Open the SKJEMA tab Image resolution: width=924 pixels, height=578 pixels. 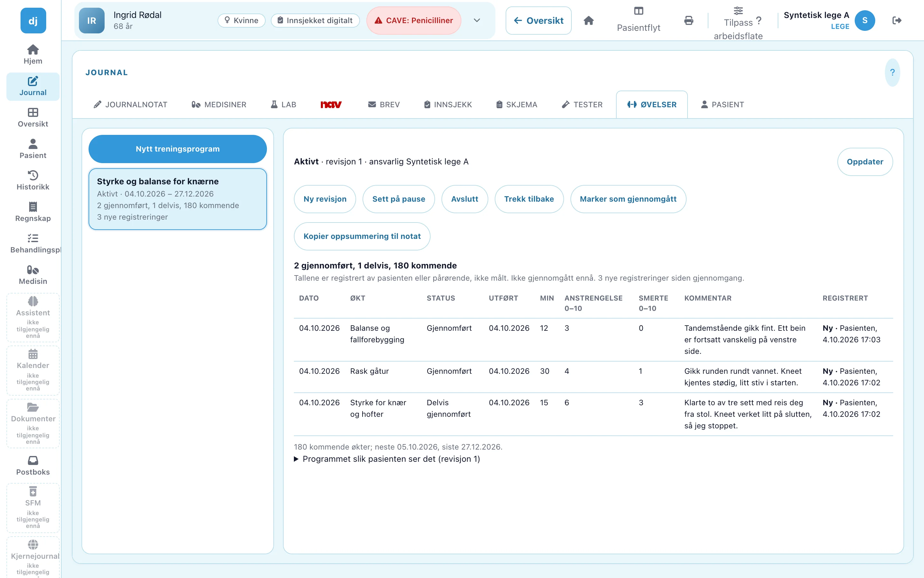[x=517, y=104]
